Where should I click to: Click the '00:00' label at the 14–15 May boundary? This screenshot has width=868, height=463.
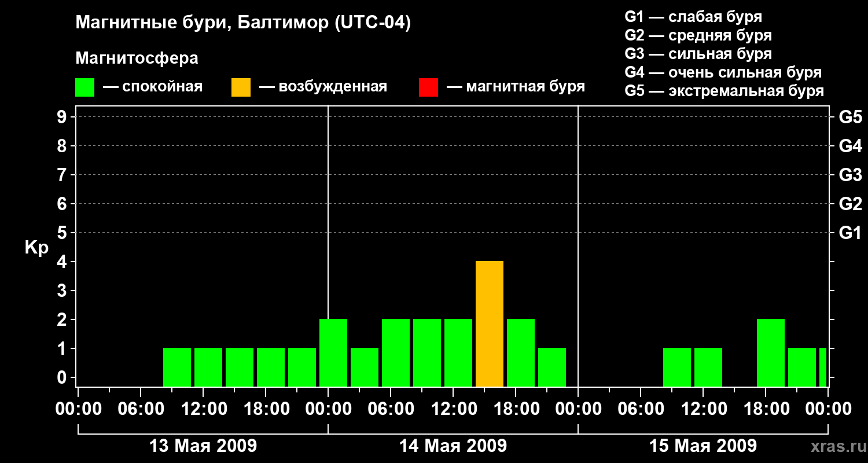coord(578,409)
